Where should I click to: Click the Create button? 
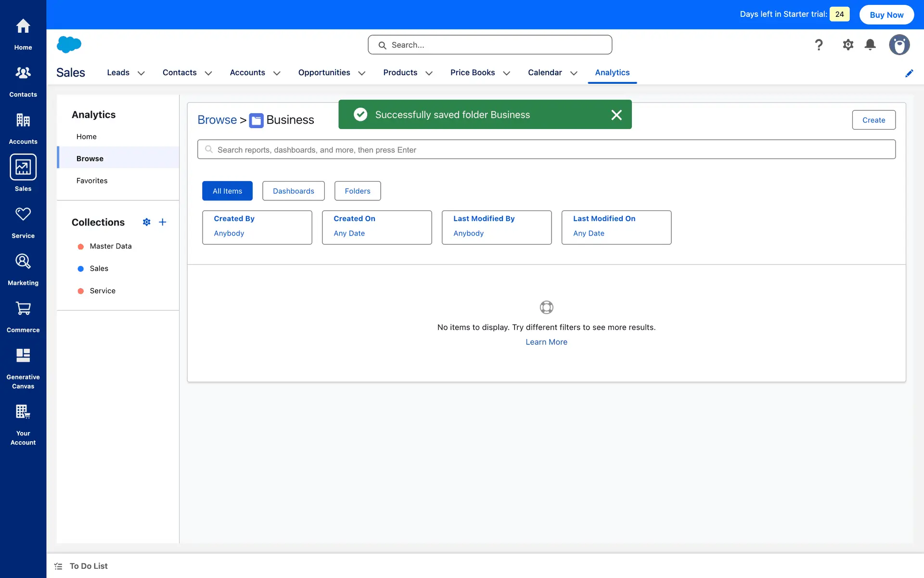point(873,120)
